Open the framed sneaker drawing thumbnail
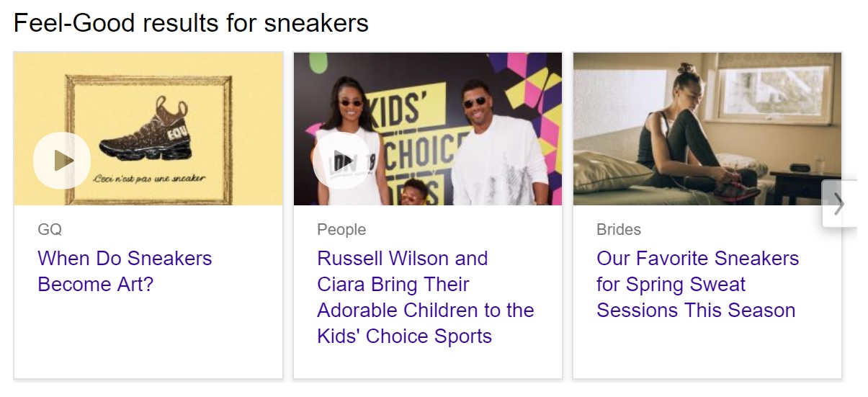Viewport: 868px width, 397px height. click(148, 129)
